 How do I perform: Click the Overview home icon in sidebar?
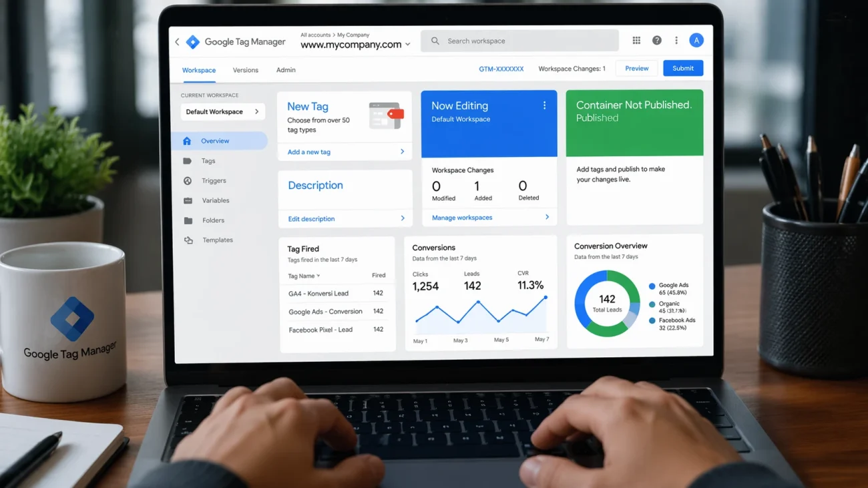click(187, 141)
